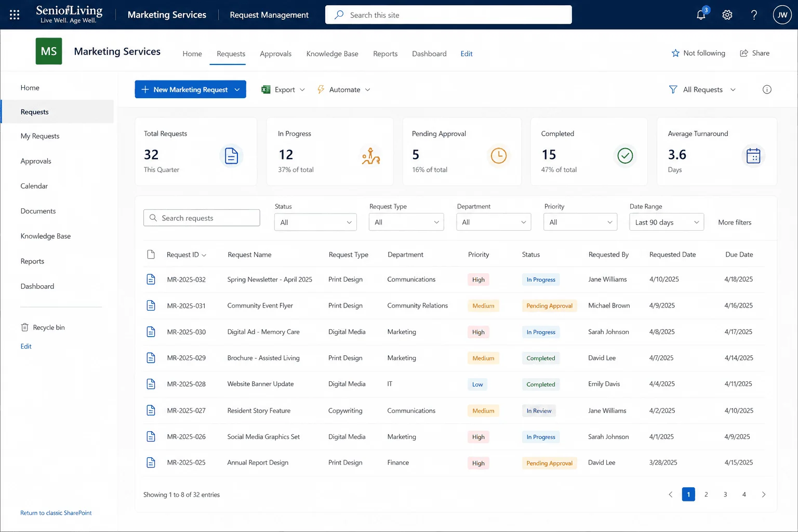Sort by Request ID column header

click(186, 255)
